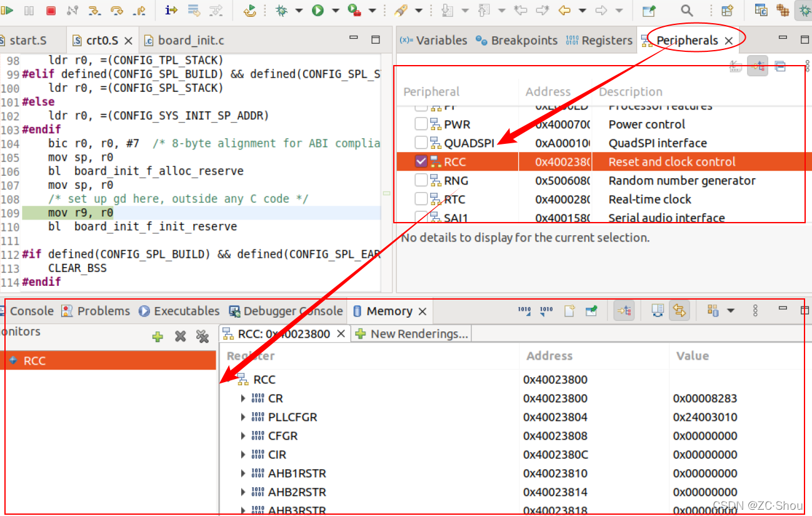Viewport: 812px width, 516px height.
Task: Expand the CIR register row
Action: [243, 455]
